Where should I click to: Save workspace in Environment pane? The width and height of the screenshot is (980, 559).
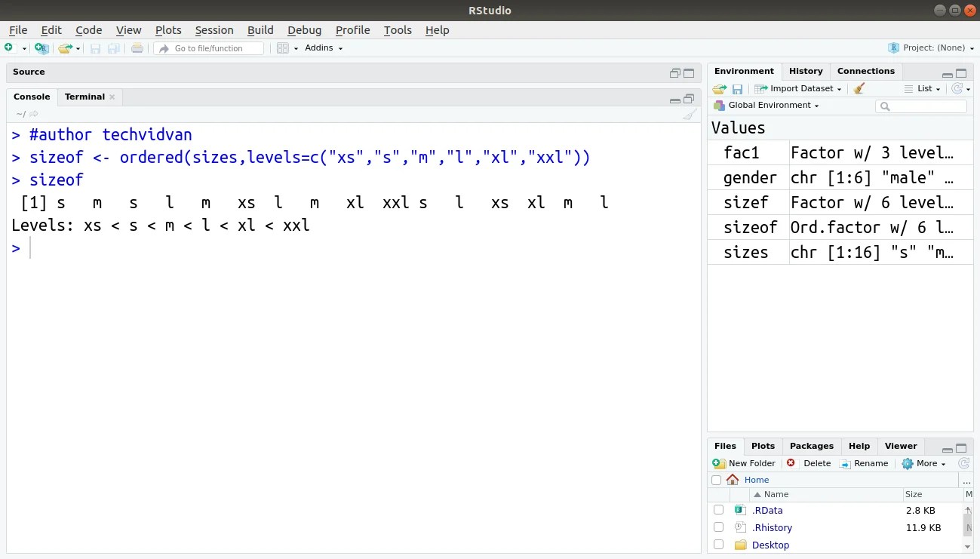pyautogui.click(x=738, y=89)
